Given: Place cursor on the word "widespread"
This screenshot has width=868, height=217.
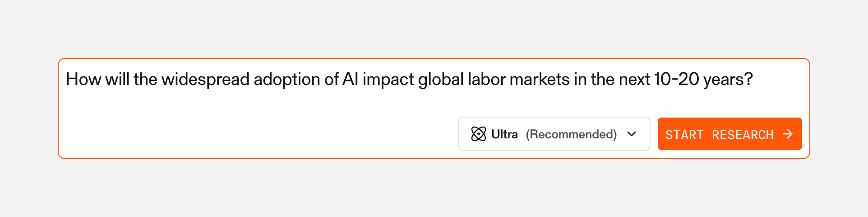Looking at the screenshot, I should (x=205, y=80).
